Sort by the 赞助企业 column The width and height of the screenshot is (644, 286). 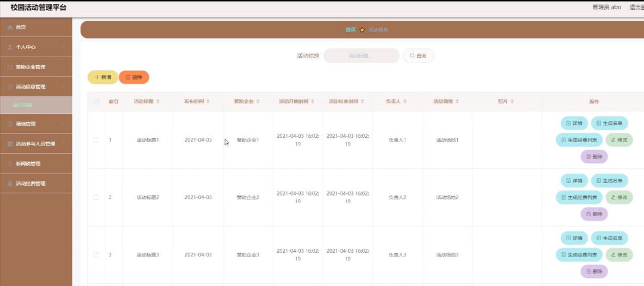[x=258, y=101]
